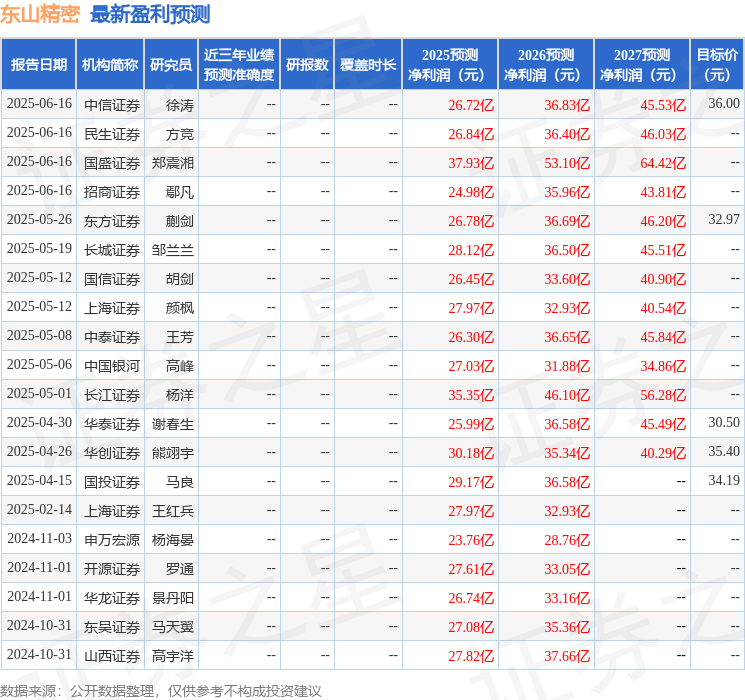
Task: Click the 最新盈利预测 heading
Action: point(150,14)
